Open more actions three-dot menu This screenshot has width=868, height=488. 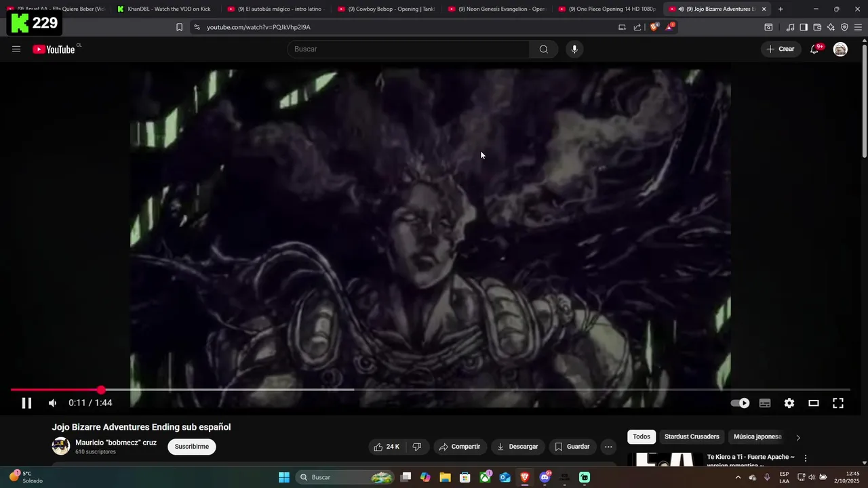coord(608,447)
